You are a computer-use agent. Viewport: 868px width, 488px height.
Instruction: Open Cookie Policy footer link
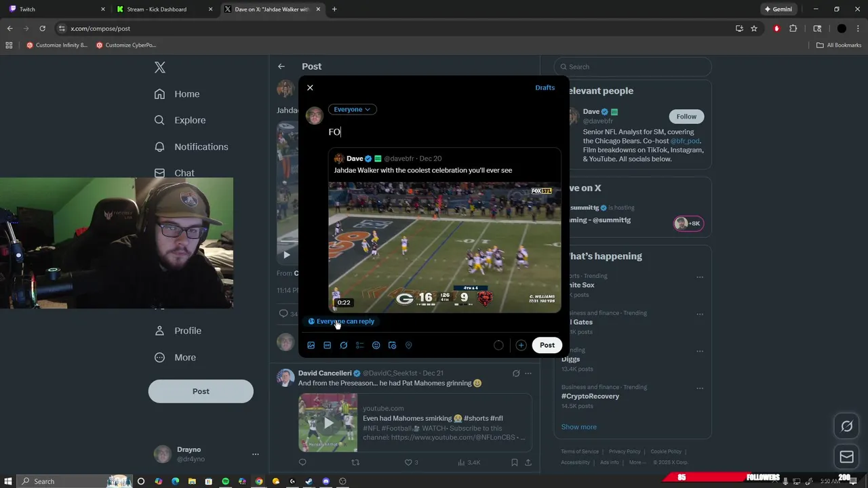(666, 451)
